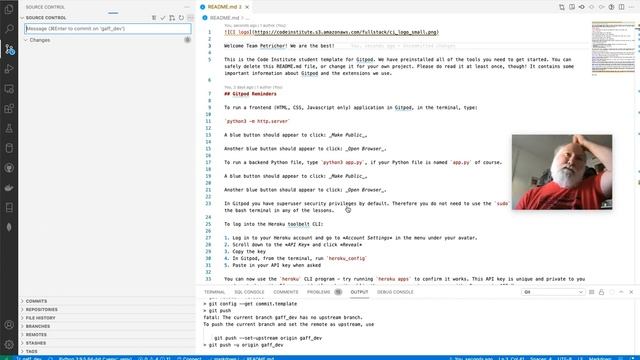Click the Changes count badge
Screen dimensions: 640x360
(187, 40)
